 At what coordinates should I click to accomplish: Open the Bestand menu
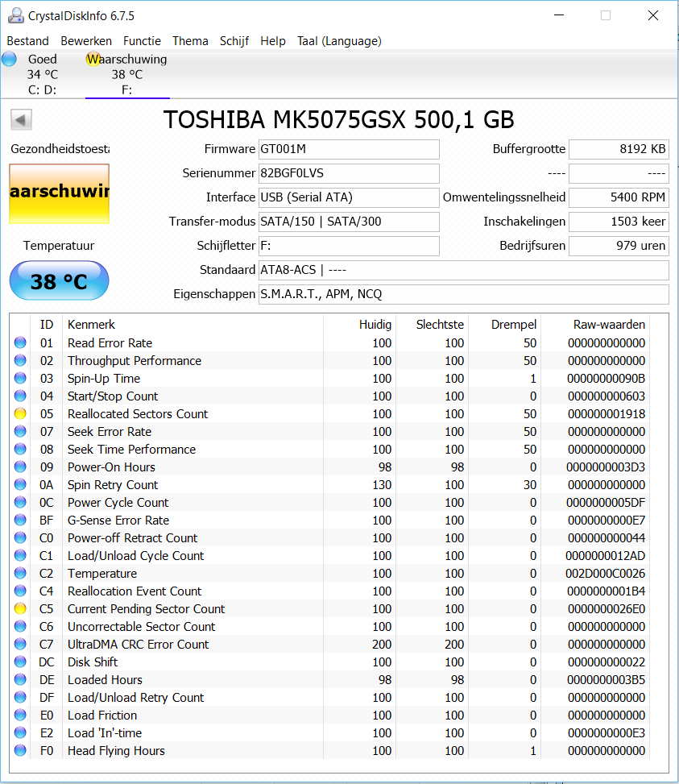27,41
